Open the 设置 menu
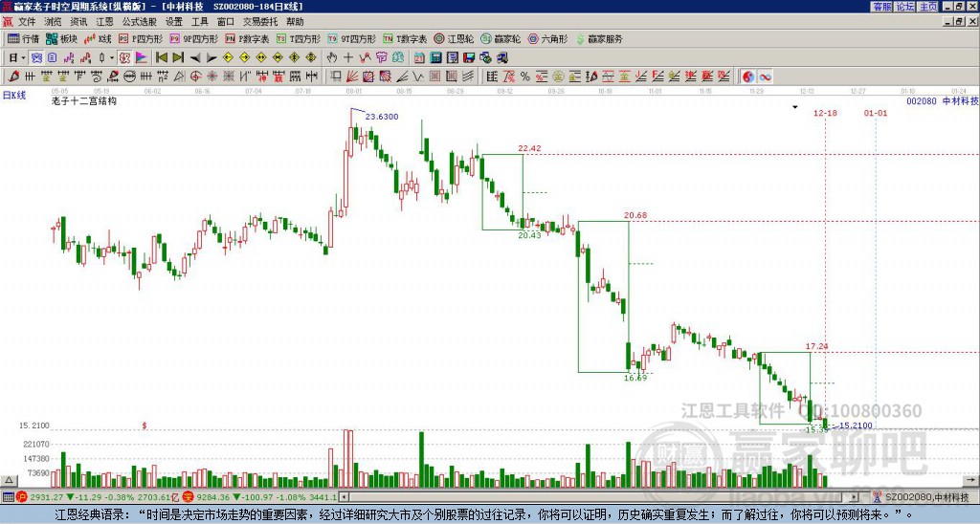Screen dimensions: 980x524 coord(174,22)
